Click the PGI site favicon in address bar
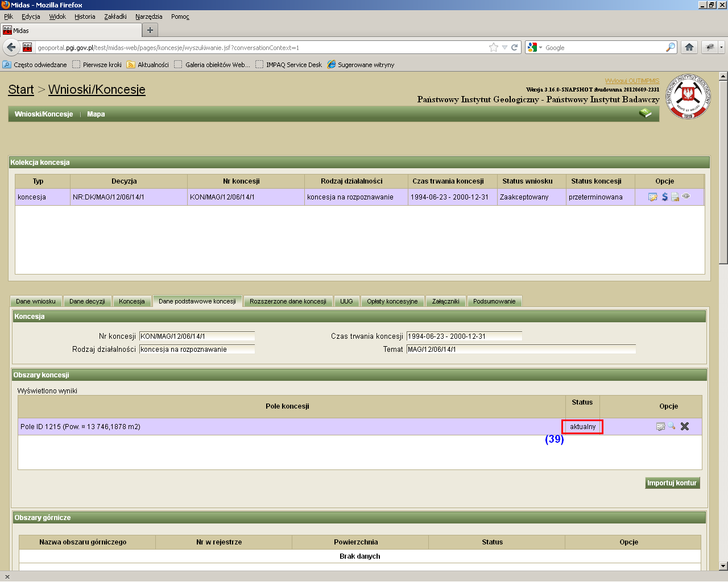Viewport: 728px width, 582px height. [x=27, y=47]
